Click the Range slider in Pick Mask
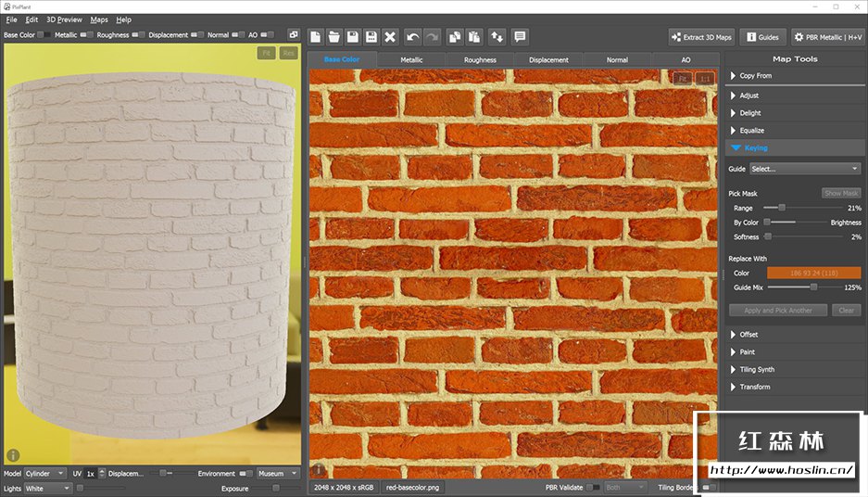This screenshot has width=868, height=497. pos(802,208)
